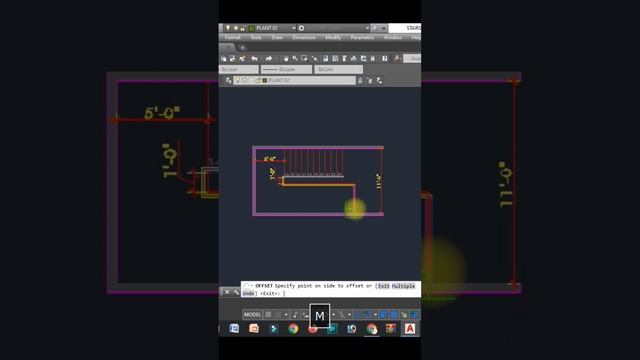Viewport: 640px width, 360px height.
Task: Open lower PLANT 02 layer list dropdown
Action: tap(294, 80)
